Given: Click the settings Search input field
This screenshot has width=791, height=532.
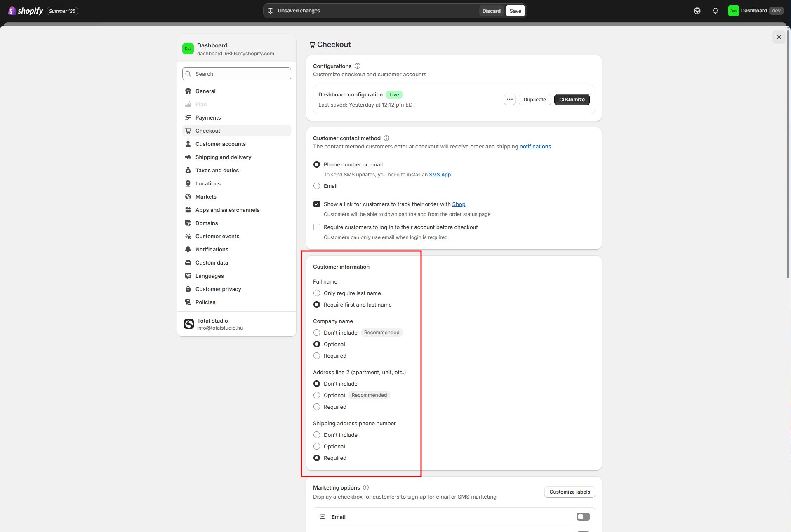Looking at the screenshot, I should click(x=237, y=74).
